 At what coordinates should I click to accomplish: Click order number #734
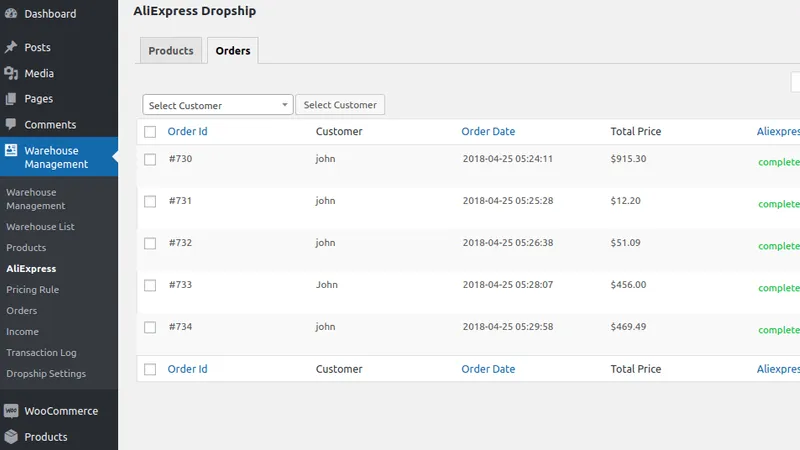[x=181, y=327]
